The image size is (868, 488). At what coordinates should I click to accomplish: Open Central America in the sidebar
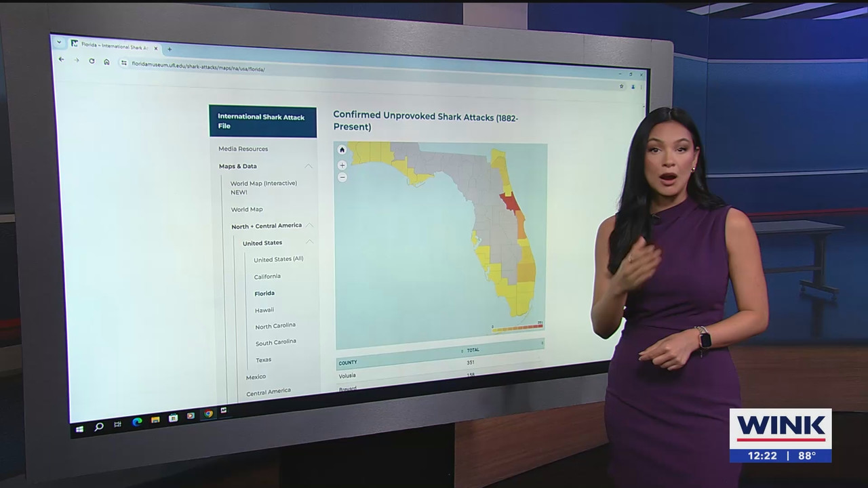point(269,392)
